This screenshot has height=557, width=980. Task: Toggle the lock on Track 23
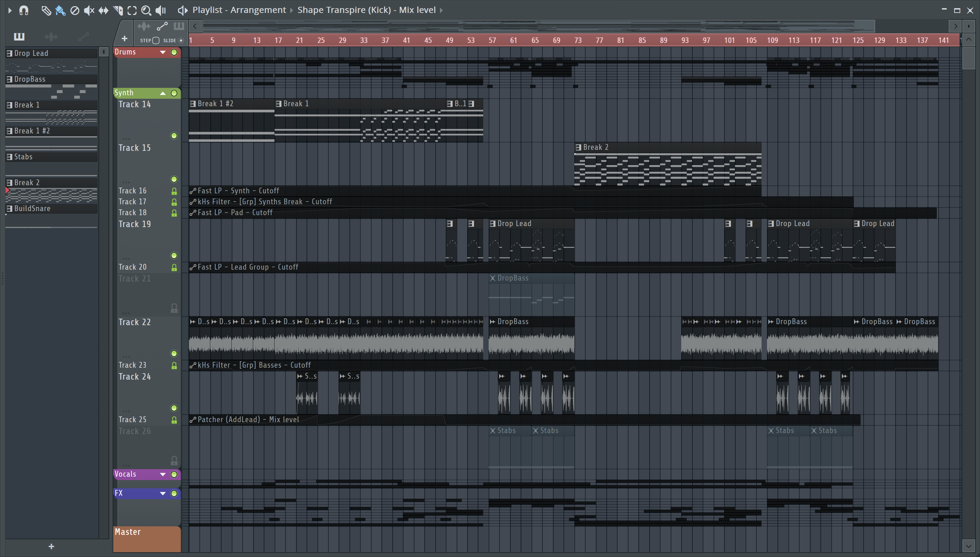174,365
